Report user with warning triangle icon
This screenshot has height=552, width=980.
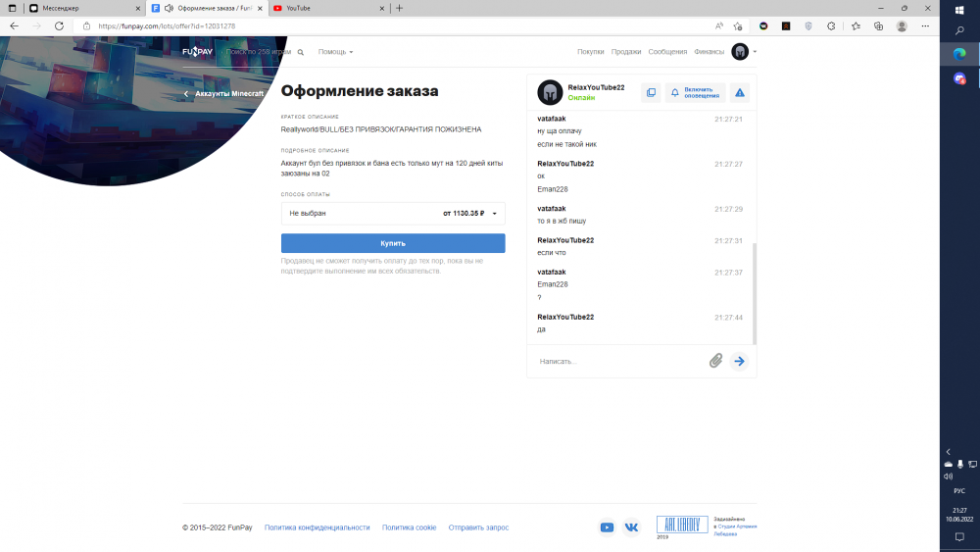point(739,92)
